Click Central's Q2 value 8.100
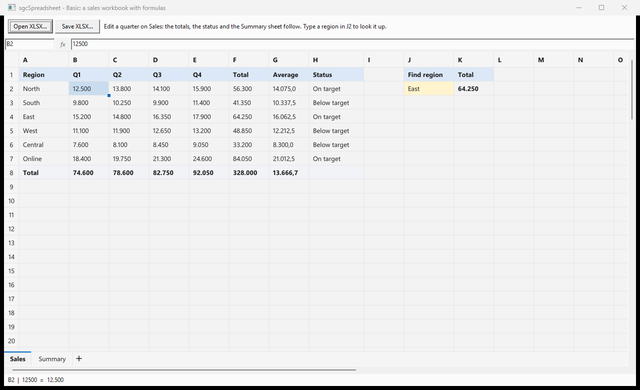The width and height of the screenshot is (640, 390). pos(129,145)
